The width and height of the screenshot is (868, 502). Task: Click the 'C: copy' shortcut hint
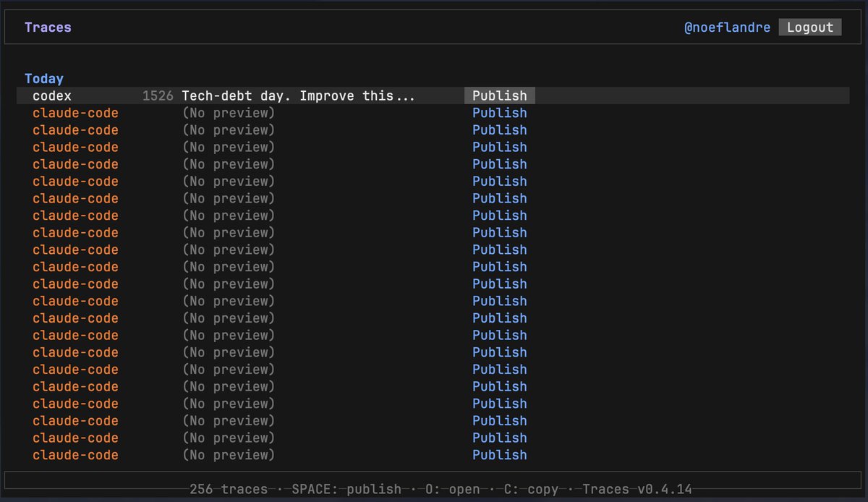(x=532, y=489)
